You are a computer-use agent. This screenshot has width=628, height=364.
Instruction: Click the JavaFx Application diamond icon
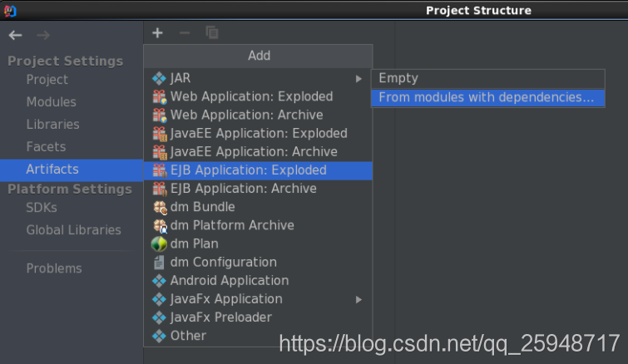pyautogui.click(x=159, y=299)
